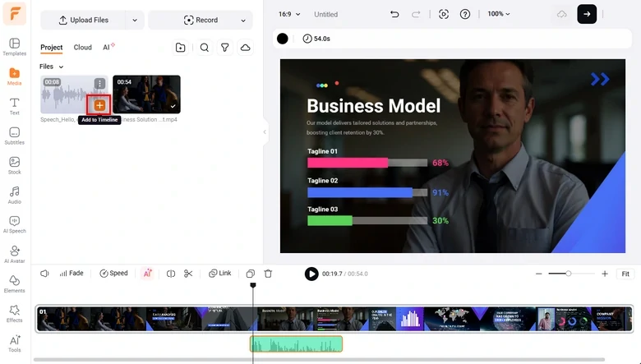This screenshot has height=364, width=641.
Task: Open the help question mark icon
Action: [465, 14]
